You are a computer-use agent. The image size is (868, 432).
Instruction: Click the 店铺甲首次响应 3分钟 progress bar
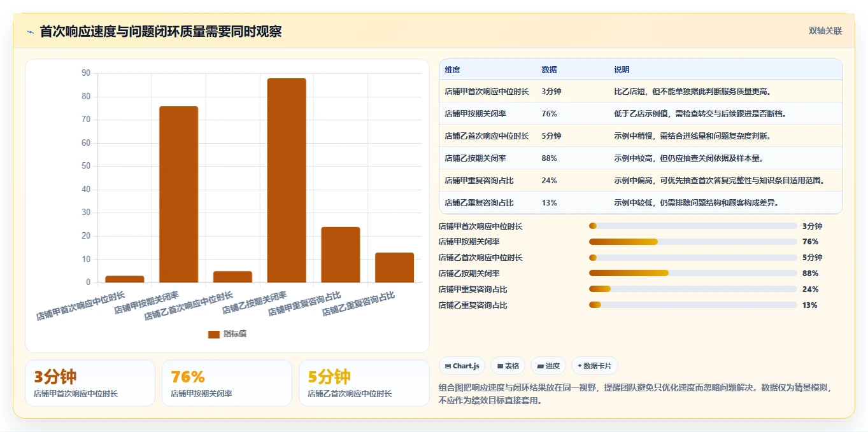coord(693,226)
